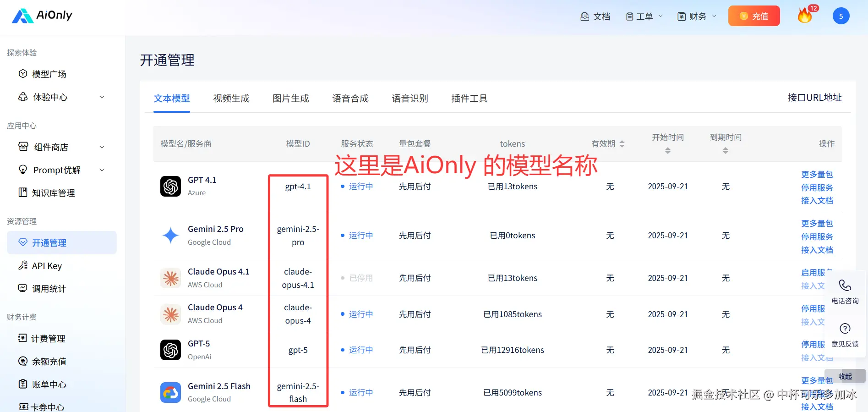Viewport: 868px width, 412px height.
Task: Click the 计费管理 icon
Action: (x=22, y=338)
